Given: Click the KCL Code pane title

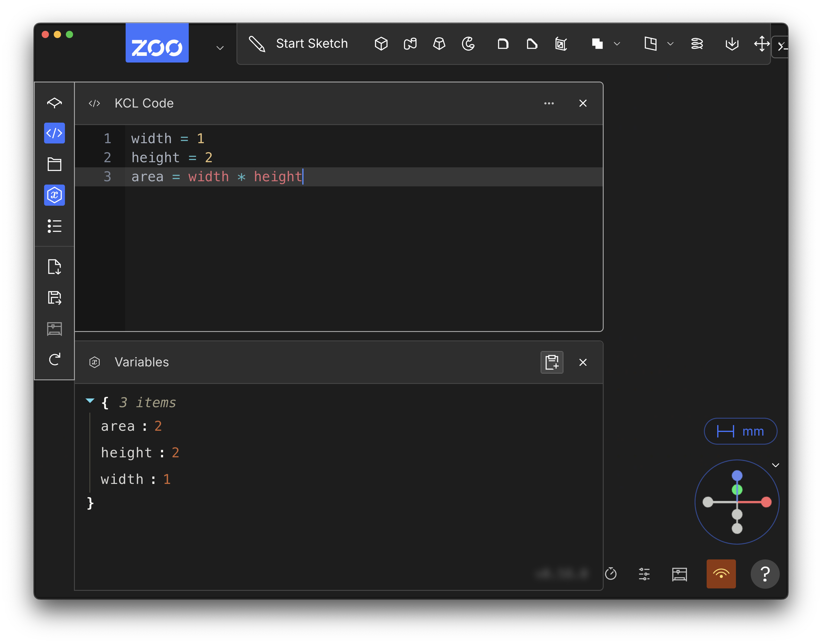Looking at the screenshot, I should pos(144,103).
